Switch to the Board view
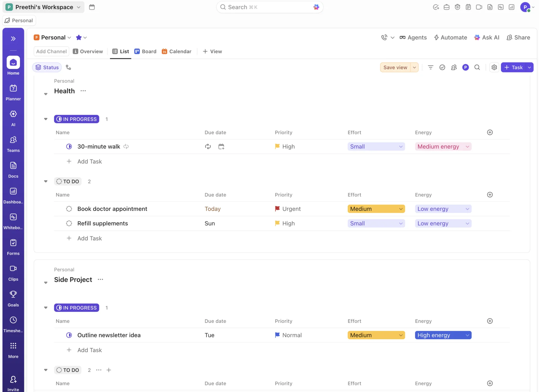539x392 pixels. [145, 51]
